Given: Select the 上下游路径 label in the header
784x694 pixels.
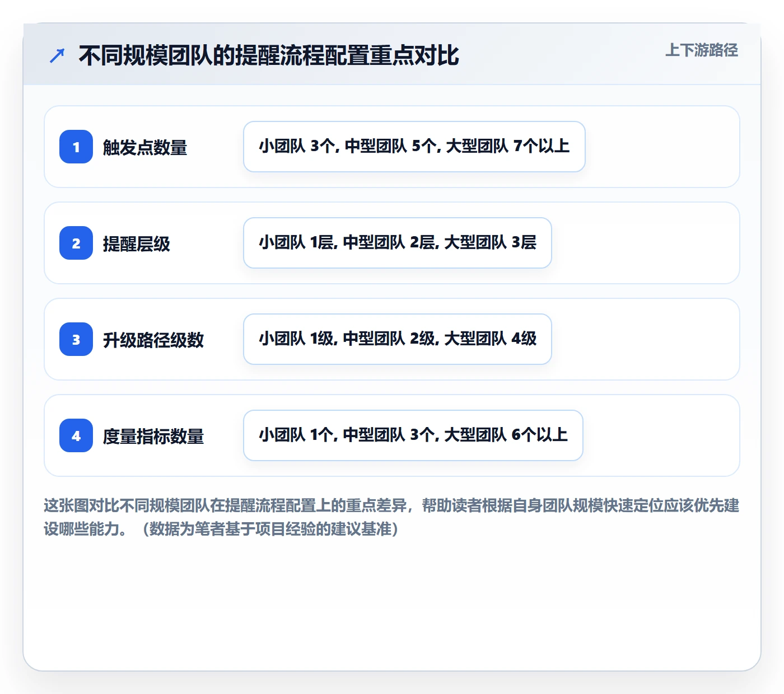Looking at the screenshot, I should (702, 50).
